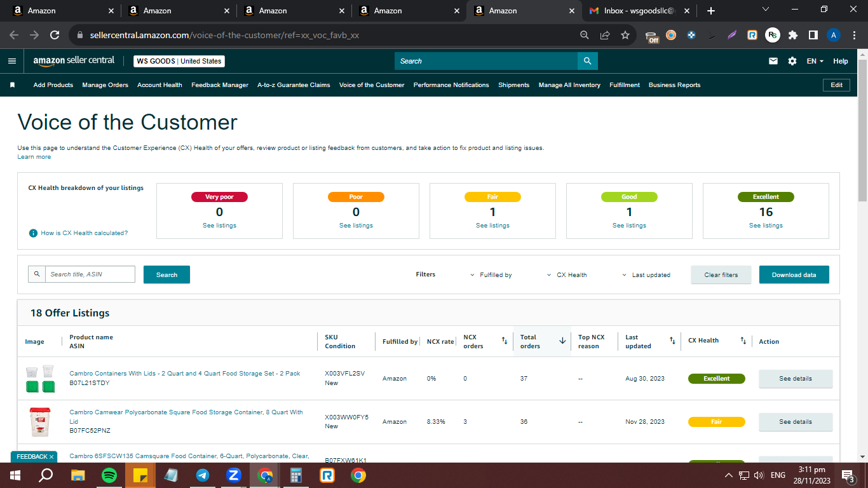
Task: See listings under Fair health
Action: pyautogui.click(x=492, y=226)
